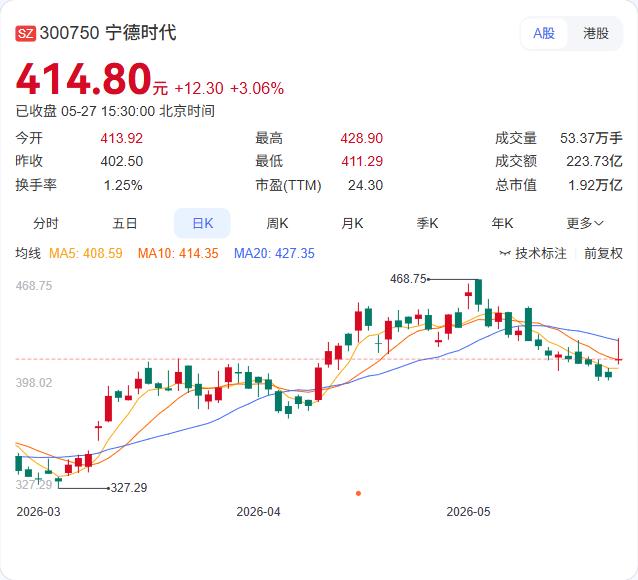This screenshot has height=580, width=638.
Task: Click the current price 414.80
Action: pyautogui.click(x=83, y=79)
